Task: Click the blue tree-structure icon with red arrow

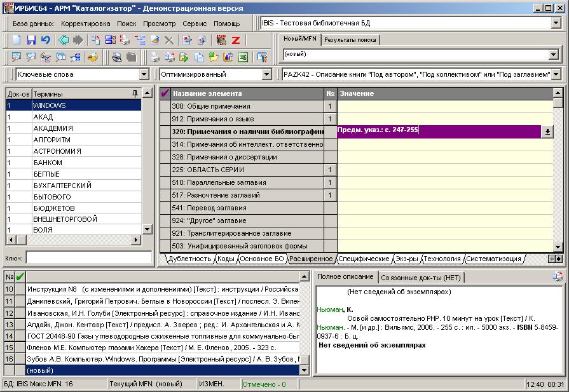Action: [140, 39]
